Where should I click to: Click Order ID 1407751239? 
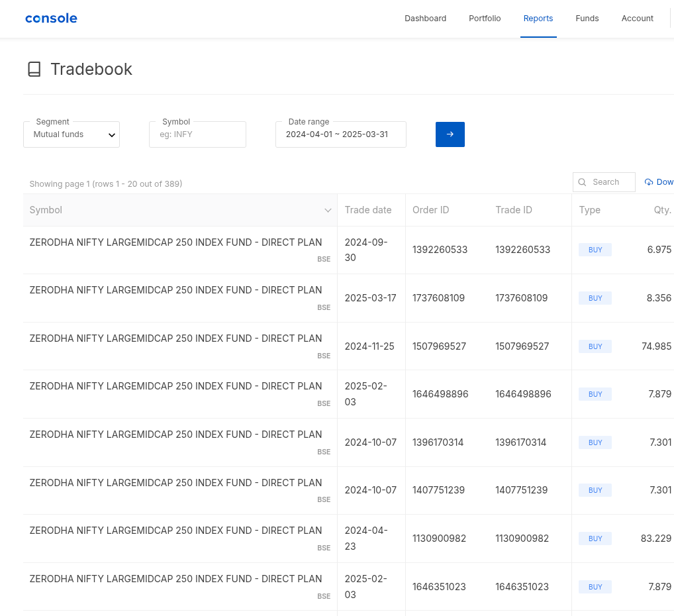(x=438, y=490)
